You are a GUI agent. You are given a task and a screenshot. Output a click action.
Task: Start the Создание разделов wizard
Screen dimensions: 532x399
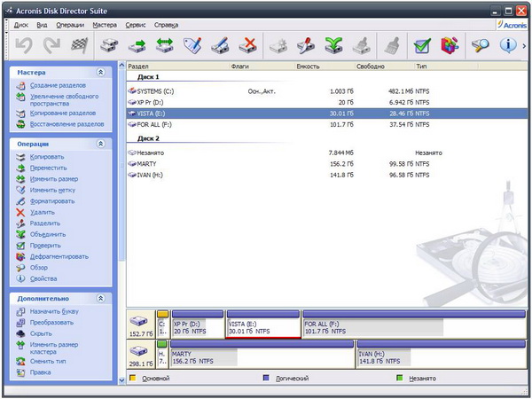pyautogui.click(x=58, y=85)
